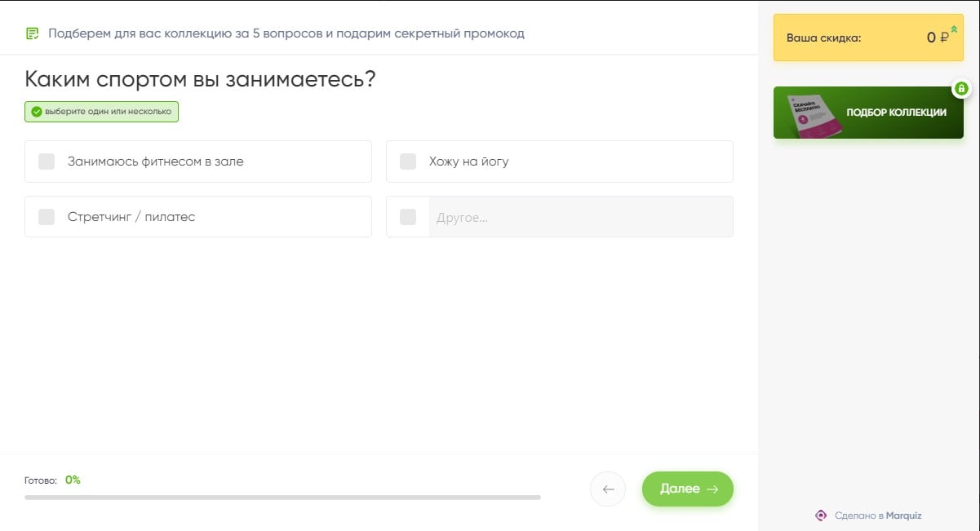The image size is (980, 531).
Task: Click the left arrow icon in the back button
Action: click(x=607, y=489)
